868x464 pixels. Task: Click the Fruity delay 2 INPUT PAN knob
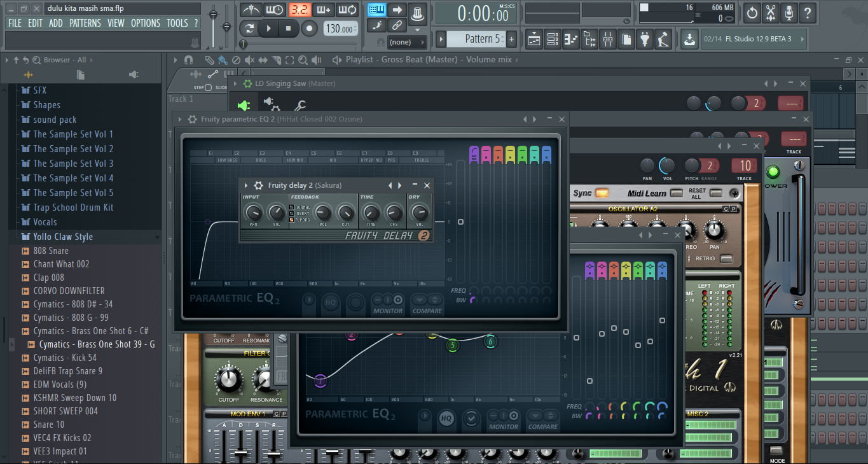tap(253, 213)
